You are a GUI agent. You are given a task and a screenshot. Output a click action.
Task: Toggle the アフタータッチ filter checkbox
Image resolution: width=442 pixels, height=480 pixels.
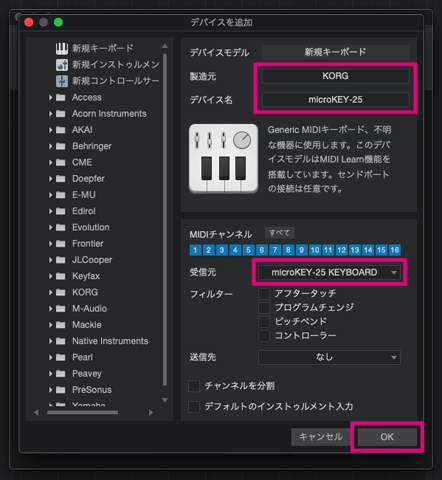(x=264, y=294)
